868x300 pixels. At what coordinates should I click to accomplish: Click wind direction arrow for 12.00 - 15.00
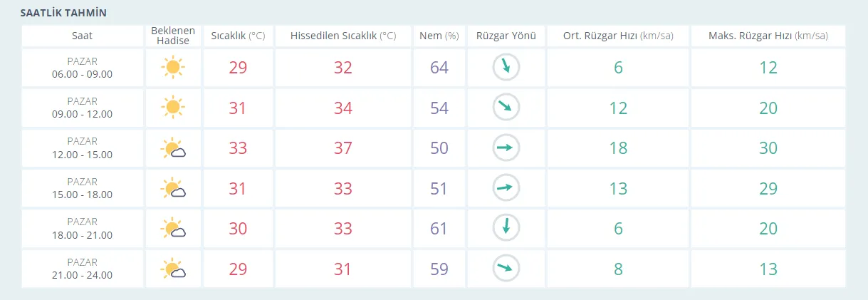tap(506, 148)
